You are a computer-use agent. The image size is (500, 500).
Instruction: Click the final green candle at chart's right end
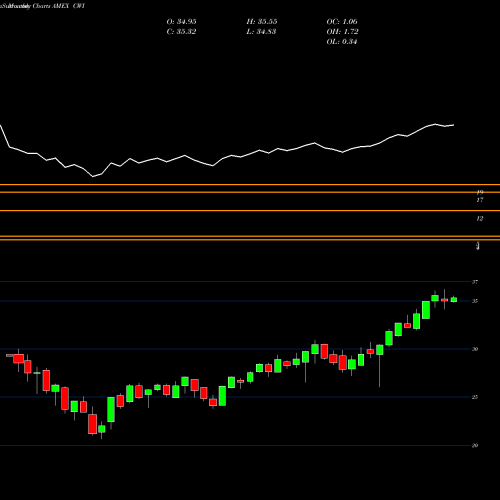pos(454,299)
